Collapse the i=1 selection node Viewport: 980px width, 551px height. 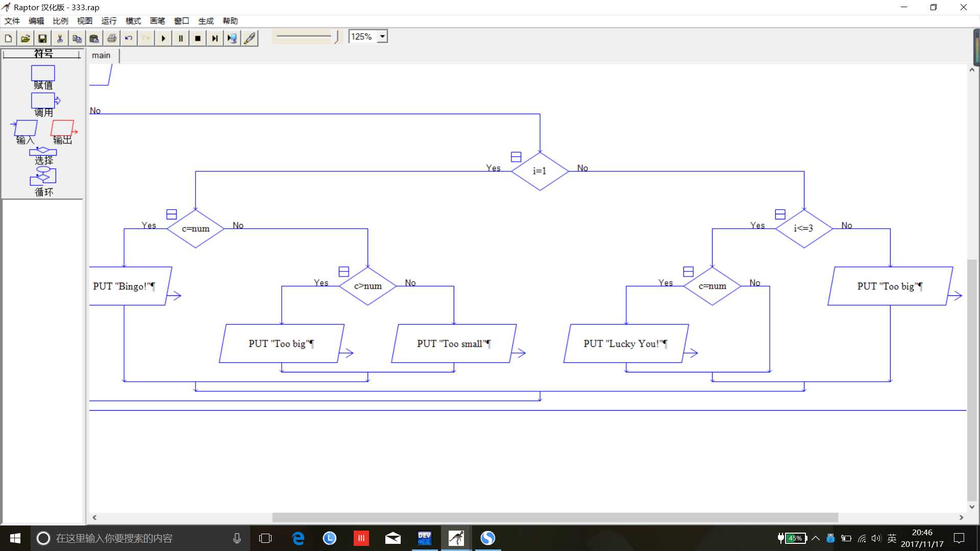(x=516, y=157)
